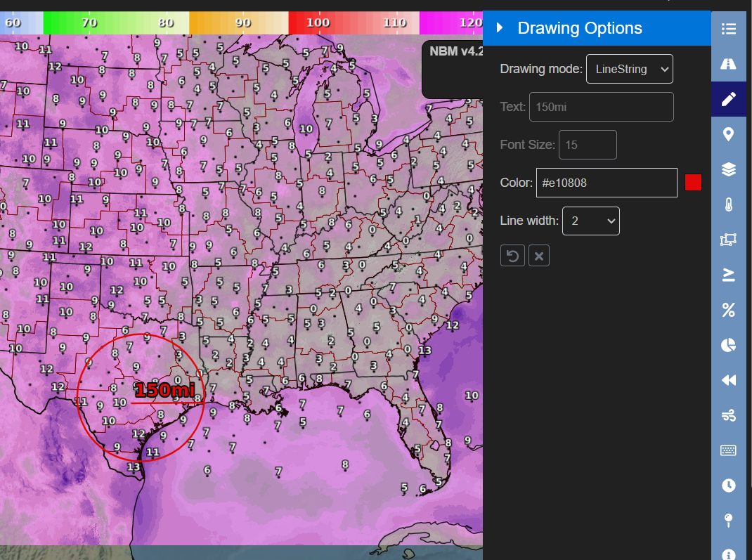
Task: Click the map pin icon near sidebar bottom
Action: point(729,521)
